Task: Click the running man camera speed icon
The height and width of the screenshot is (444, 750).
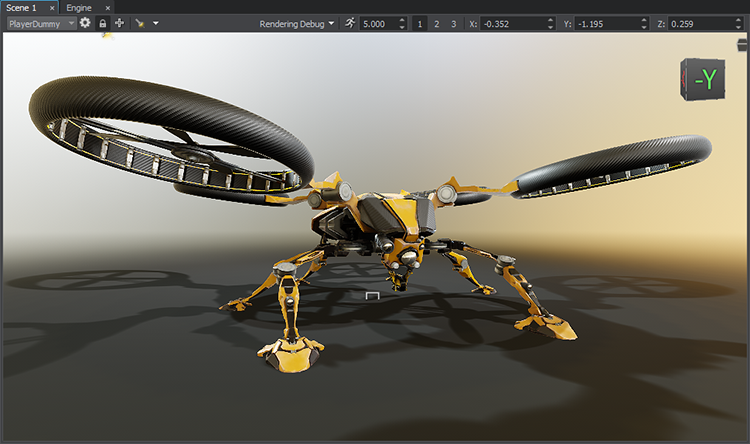Action: pos(349,23)
